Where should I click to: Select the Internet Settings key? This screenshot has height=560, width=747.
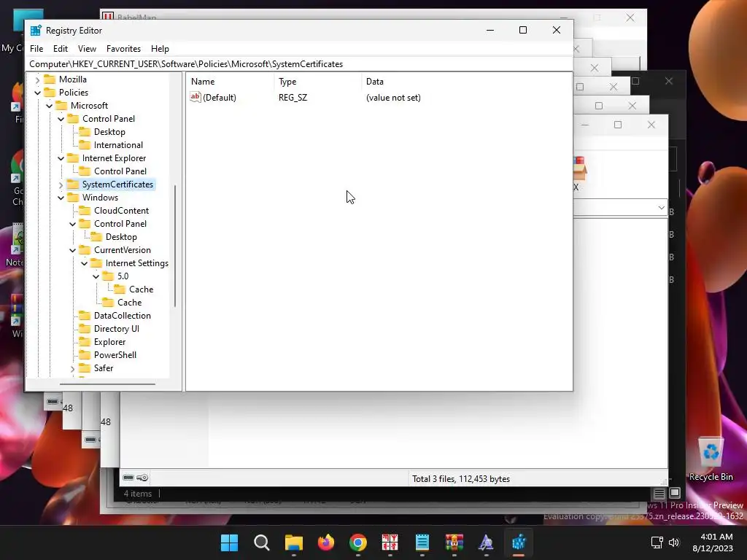(136, 263)
